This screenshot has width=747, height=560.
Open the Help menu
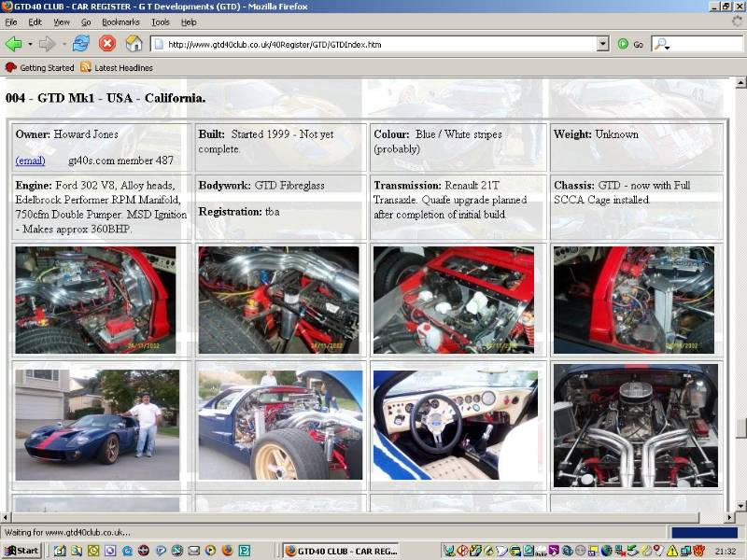pyautogui.click(x=189, y=21)
